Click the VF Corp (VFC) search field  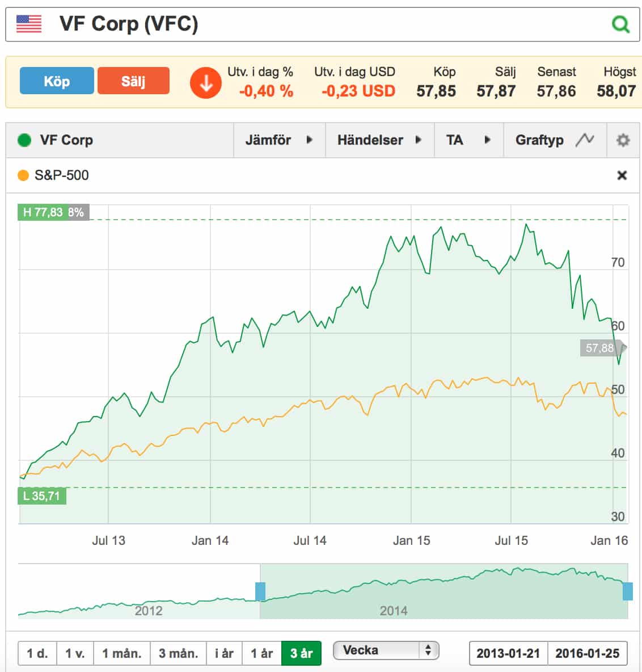click(323, 24)
